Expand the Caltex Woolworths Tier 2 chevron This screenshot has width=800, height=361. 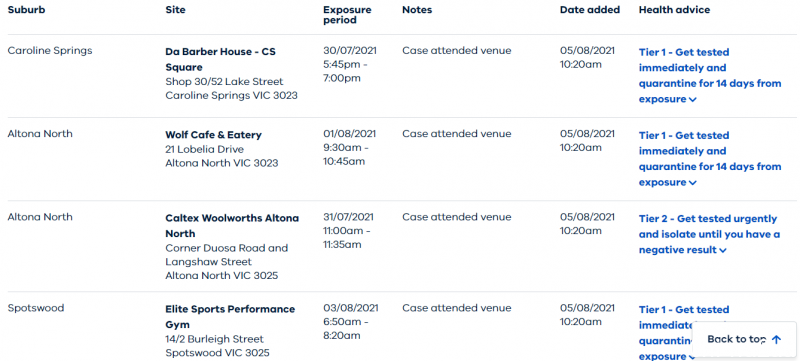(722, 250)
